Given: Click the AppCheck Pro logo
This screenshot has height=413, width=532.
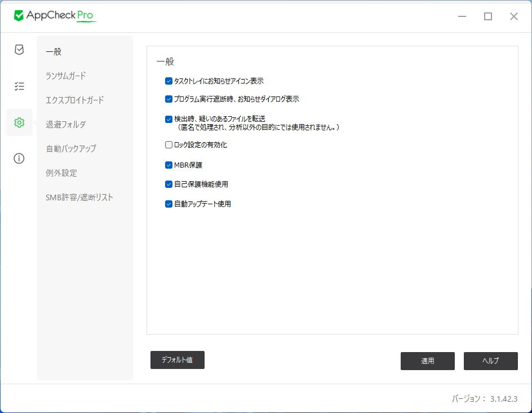Looking at the screenshot, I should click(55, 16).
